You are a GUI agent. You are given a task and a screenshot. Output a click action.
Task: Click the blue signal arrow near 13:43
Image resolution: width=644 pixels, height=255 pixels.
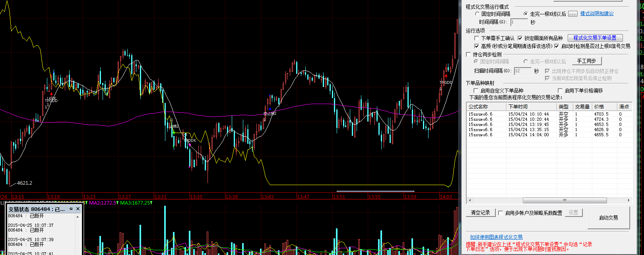pyautogui.click(x=270, y=108)
